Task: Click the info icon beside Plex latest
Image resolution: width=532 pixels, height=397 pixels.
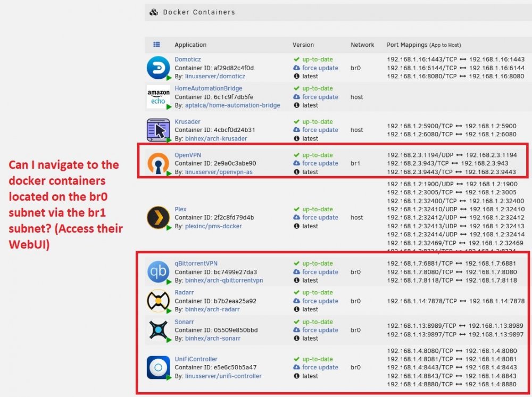Action: click(296, 226)
